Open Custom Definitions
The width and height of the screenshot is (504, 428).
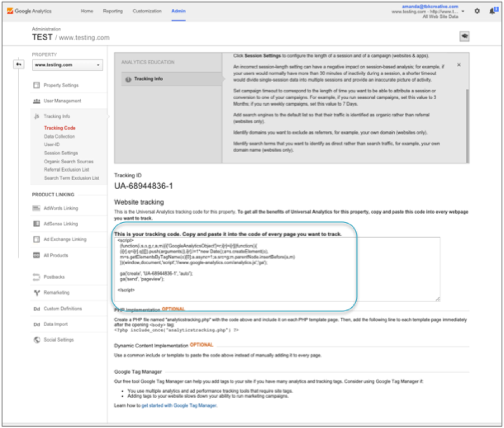tap(63, 309)
